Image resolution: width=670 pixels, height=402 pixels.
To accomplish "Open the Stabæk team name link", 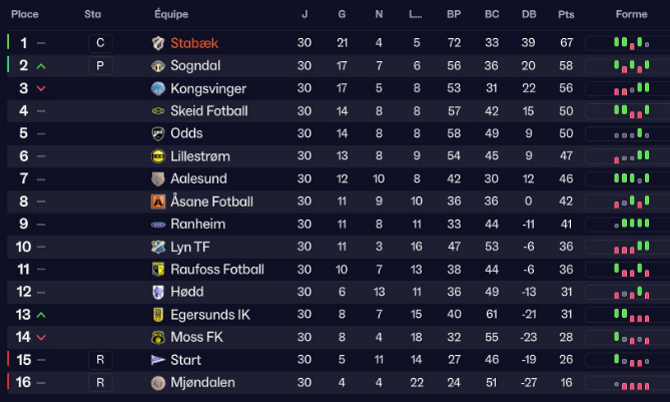I will pyautogui.click(x=194, y=43).
